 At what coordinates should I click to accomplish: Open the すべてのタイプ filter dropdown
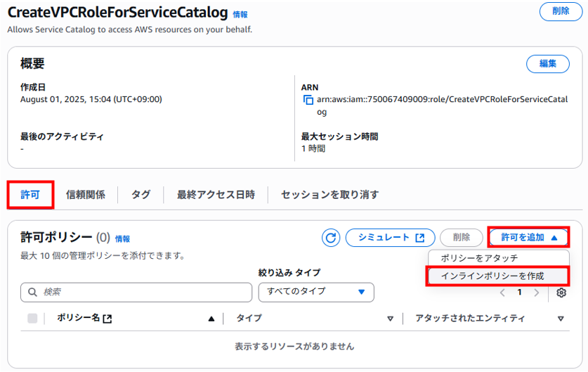[316, 292]
